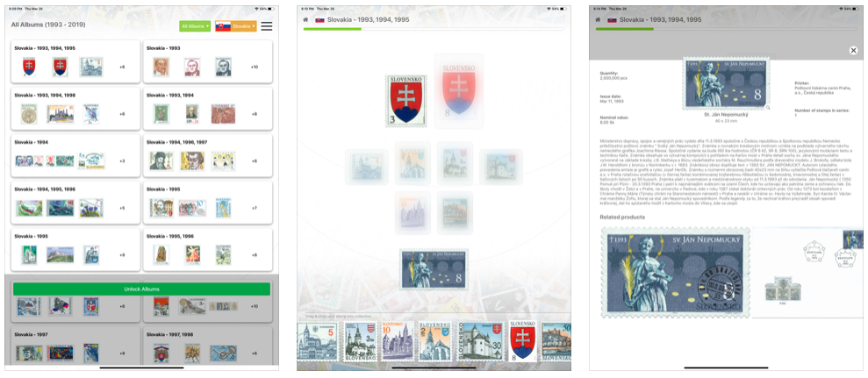Click the '8.00 Sk' nominal value

[609, 124]
